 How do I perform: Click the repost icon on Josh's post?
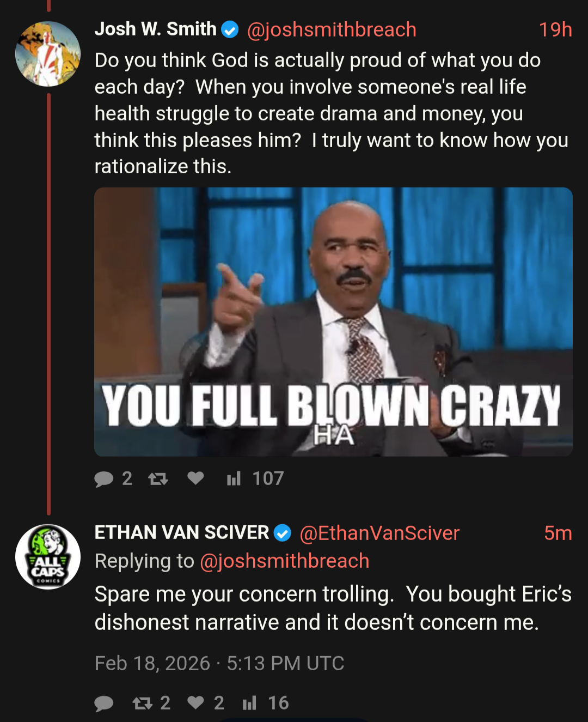point(158,479)
